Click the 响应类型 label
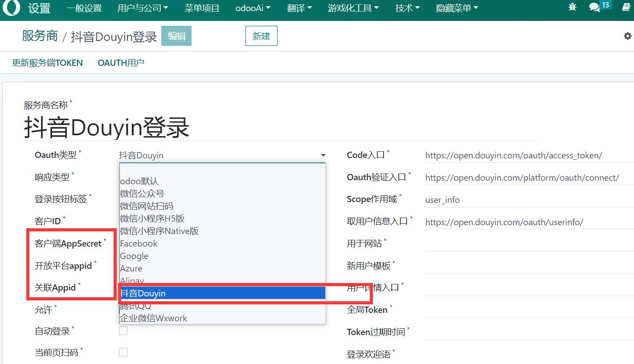Viewport: 634px width, 364px height. coord(52,177)
